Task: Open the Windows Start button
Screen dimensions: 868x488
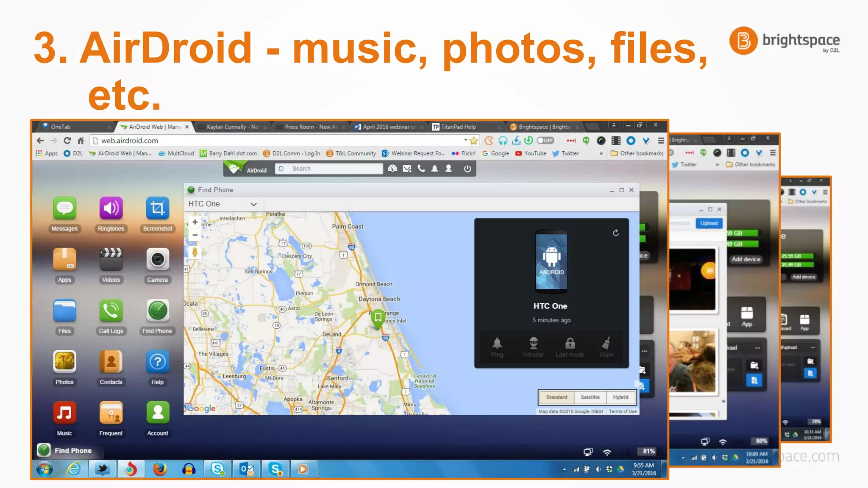Action: (45, 469)
